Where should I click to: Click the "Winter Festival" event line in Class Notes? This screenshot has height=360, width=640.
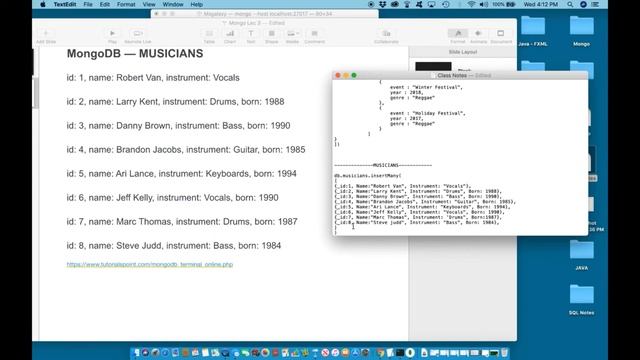(x=426, y=87)
